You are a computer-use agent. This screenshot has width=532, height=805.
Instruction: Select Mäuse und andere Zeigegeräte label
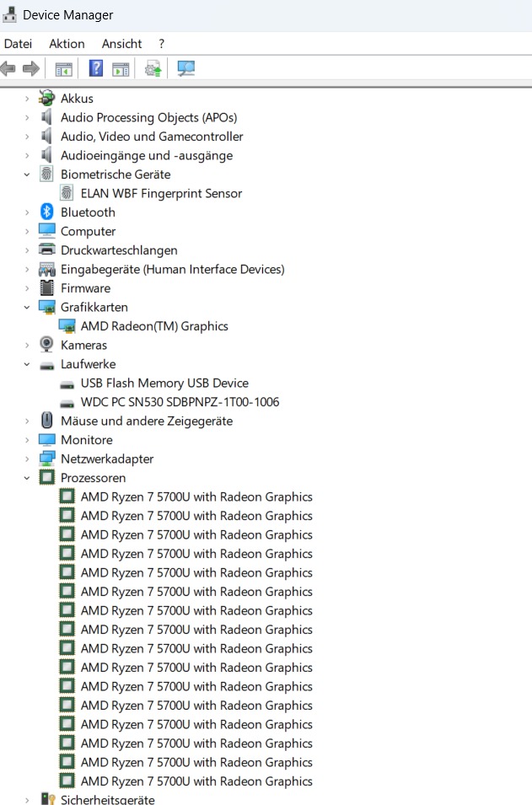click(147, 421)
